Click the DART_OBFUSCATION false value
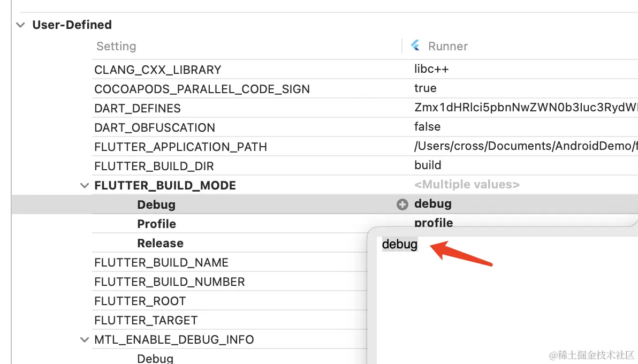 427,127
